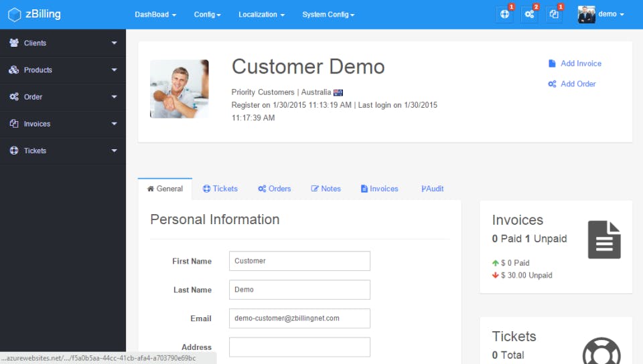Expand the Clients sidebar menu

pyautogui.click(x=63, y=43)
